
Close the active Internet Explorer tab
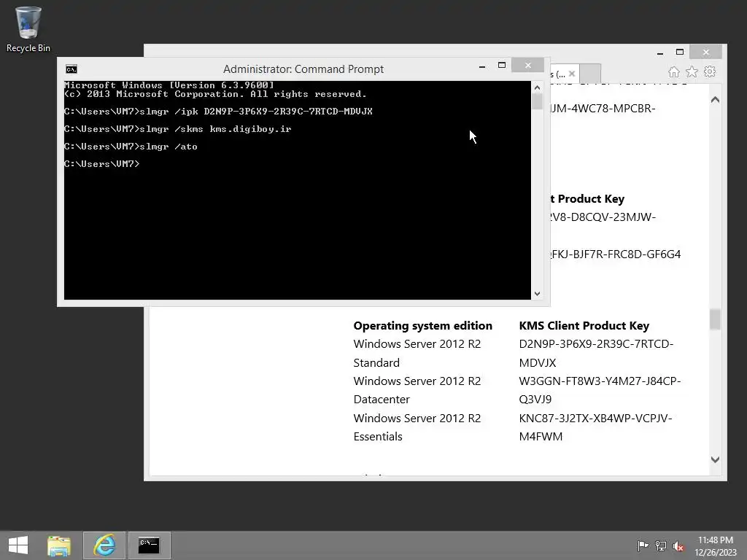(x=572, y=74)
